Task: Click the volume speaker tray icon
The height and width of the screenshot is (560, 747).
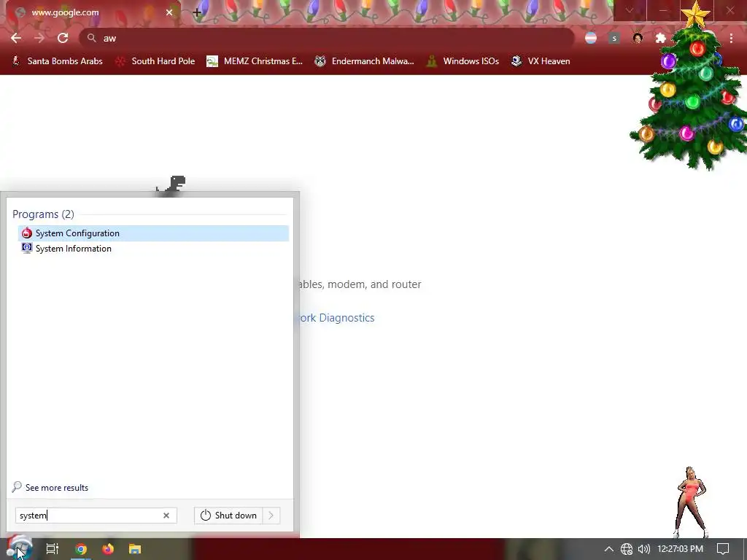Action: pos(644,549)
